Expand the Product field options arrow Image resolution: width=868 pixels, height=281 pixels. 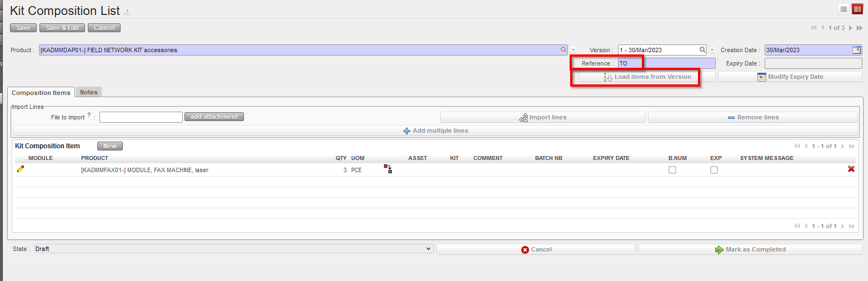[x=573, y=51]
